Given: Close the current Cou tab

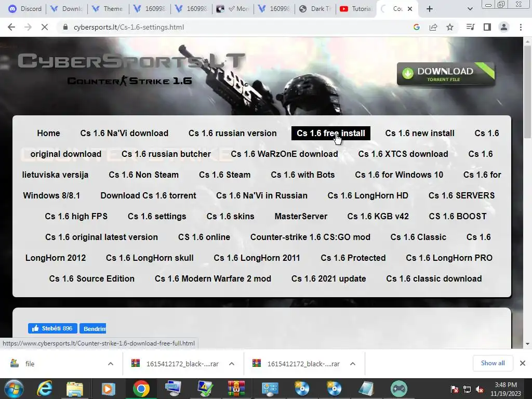Looking at the screenshot, I should tap(410, 9).
